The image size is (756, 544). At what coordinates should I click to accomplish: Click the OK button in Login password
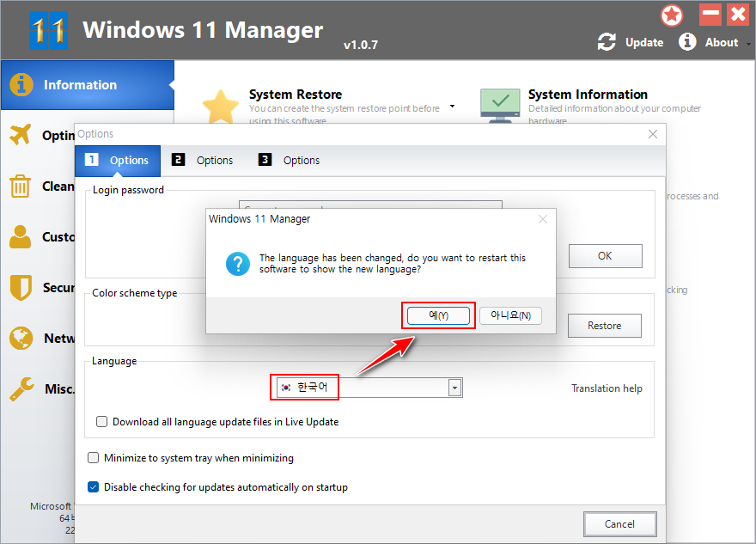[x=605, y=256]
